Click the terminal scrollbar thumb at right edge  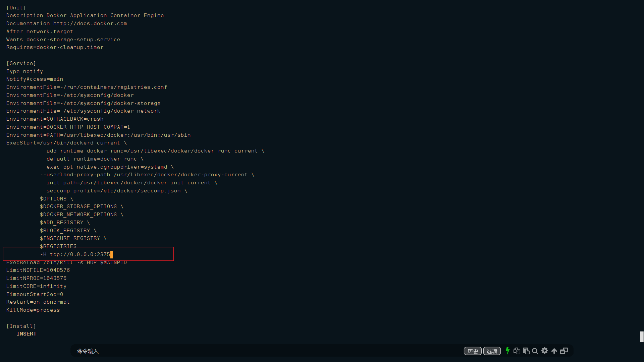point(642,337)
